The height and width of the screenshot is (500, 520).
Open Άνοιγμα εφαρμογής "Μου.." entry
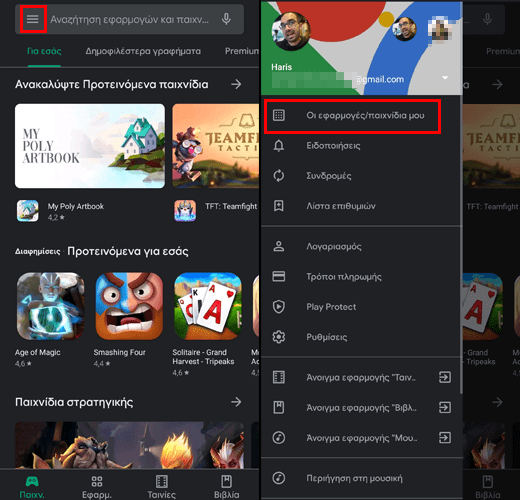362,438
